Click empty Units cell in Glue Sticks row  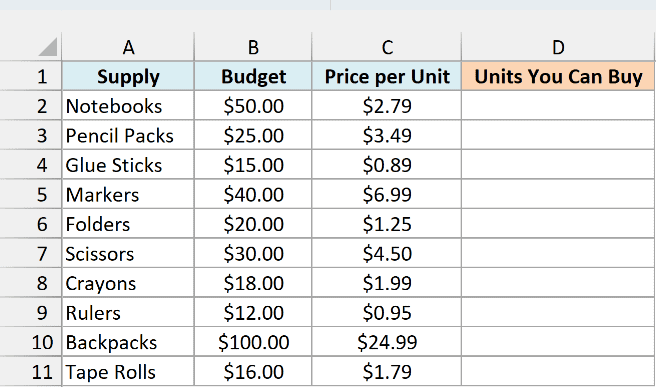pos(559,164)
